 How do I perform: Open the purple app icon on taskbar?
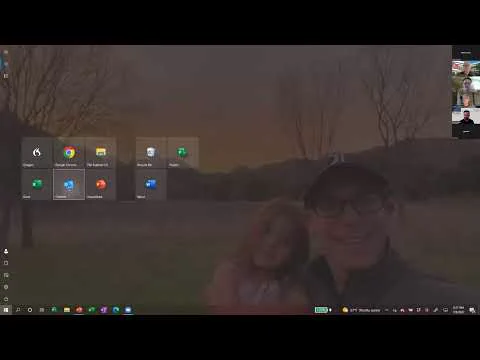[x=104, y=310]
